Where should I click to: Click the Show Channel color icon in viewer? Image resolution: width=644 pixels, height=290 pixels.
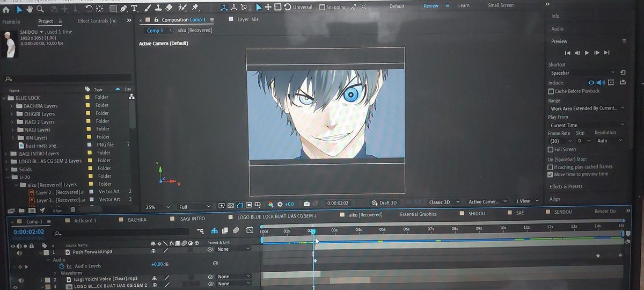[271, 204]
